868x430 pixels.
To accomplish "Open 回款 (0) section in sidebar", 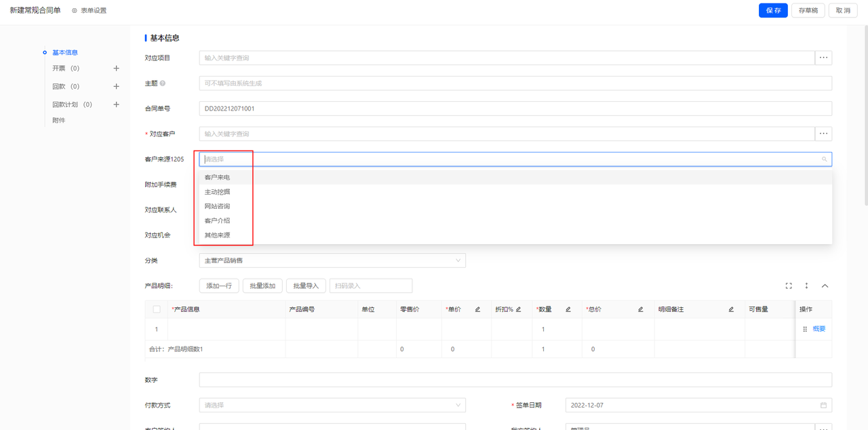I will (66, 87).
